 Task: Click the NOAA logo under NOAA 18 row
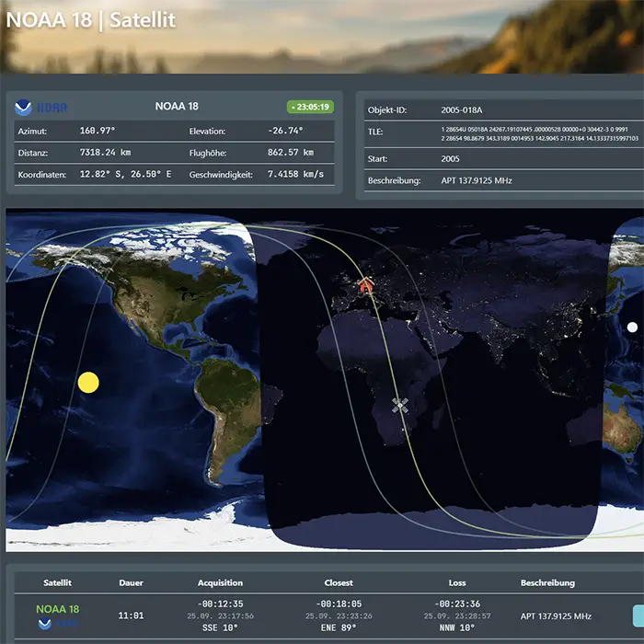click(x=57, y=624)
